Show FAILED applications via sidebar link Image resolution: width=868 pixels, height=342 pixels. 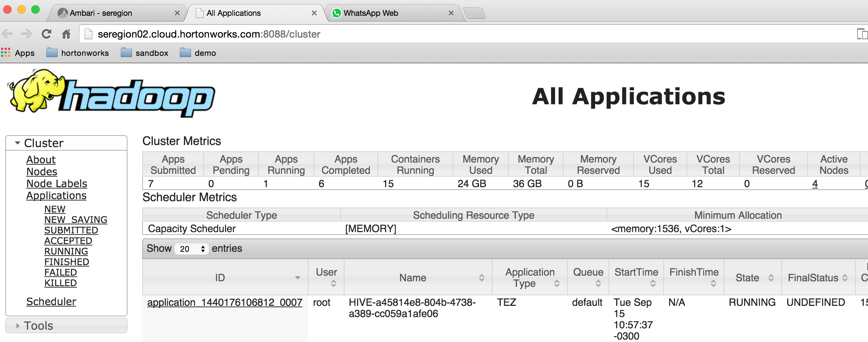tap(60, 272)
